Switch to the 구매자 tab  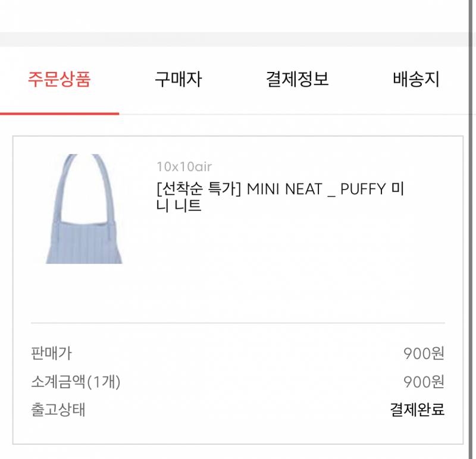(179, 78)
